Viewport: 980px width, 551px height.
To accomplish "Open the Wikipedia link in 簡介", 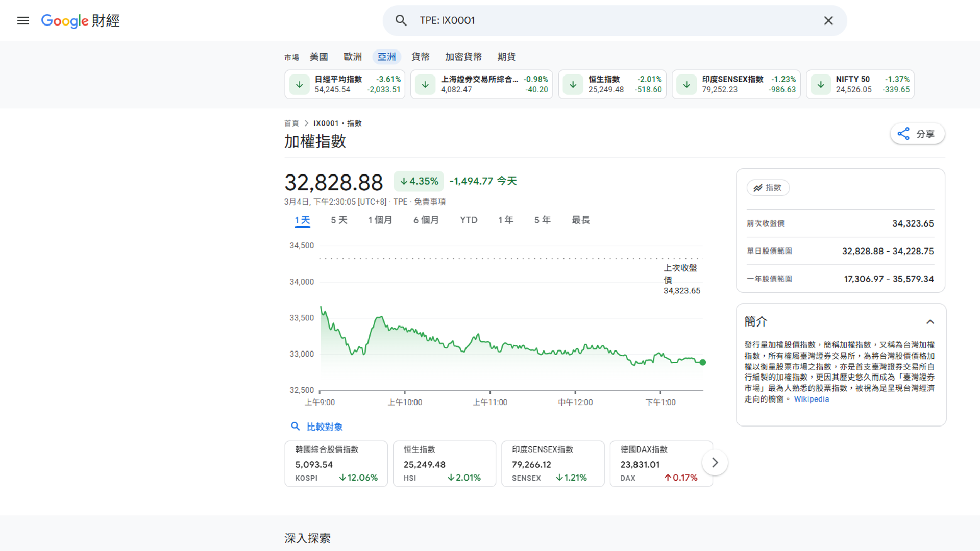I will pyautogui.click(x=811, y=399).
